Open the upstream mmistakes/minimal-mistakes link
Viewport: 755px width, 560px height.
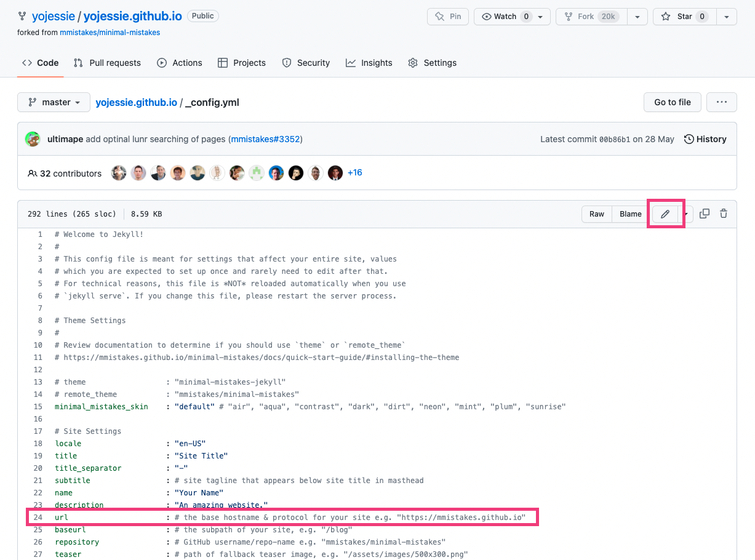110,33
